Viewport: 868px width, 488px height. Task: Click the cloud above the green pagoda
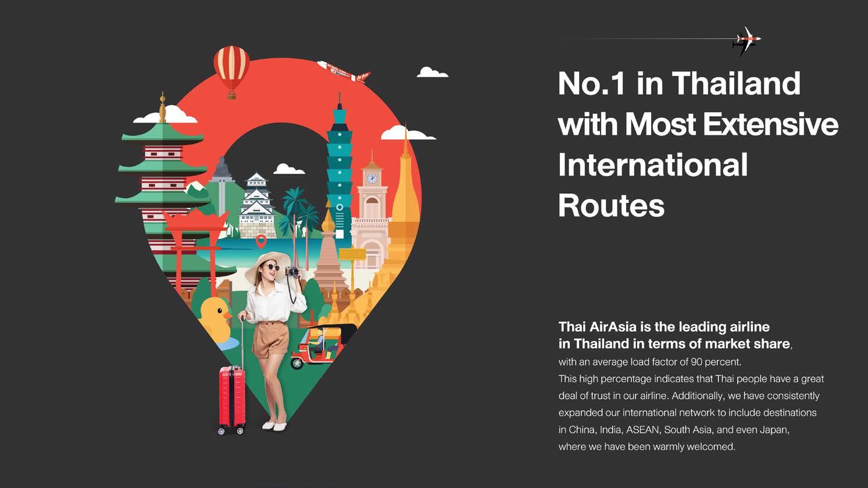tap(165, 114)
